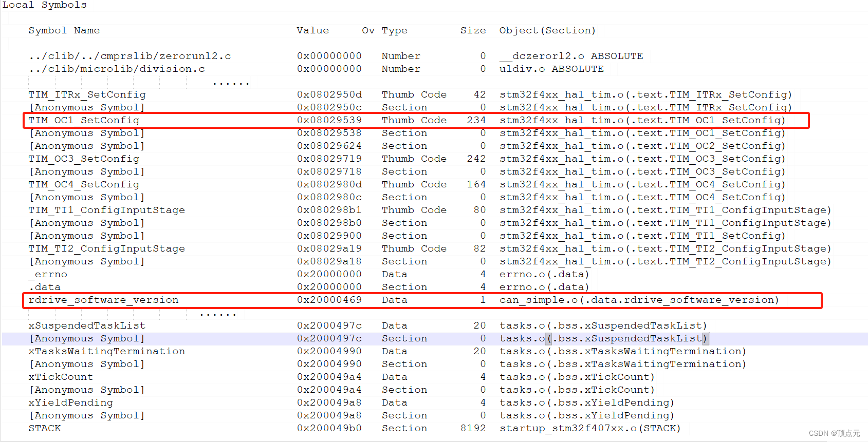The height and width of the screenshot is (442, 868).
Task: Click the value 0x08029900
Action: pyautogui.click(x=329, y=236)
